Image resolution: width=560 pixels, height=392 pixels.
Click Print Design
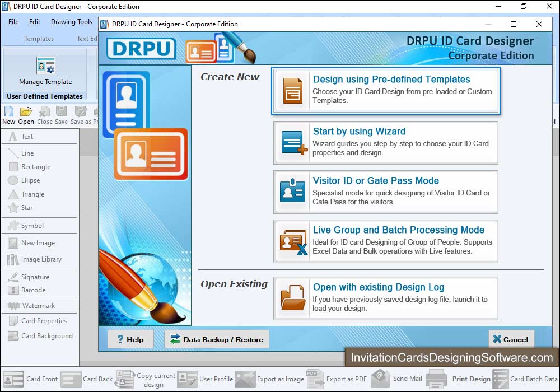click(x=459, y=379)
